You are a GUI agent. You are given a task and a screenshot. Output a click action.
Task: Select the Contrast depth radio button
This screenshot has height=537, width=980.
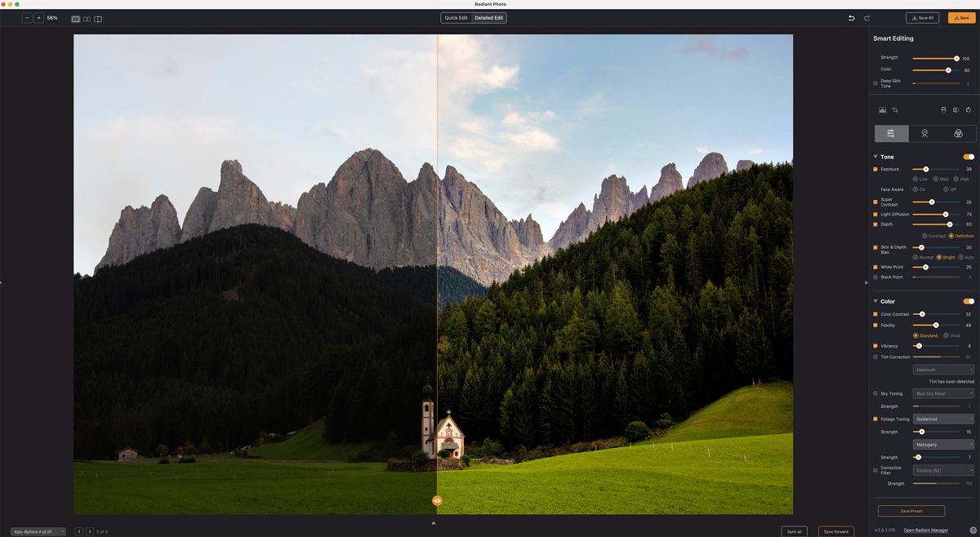pyautogui.click(x=924, y=236)
